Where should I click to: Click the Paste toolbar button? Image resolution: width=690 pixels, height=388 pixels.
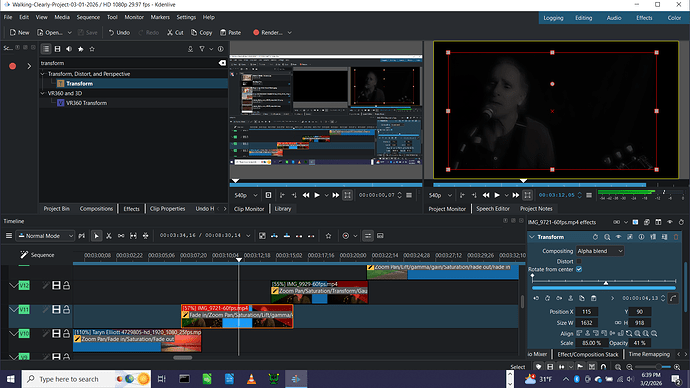(231, 33)
